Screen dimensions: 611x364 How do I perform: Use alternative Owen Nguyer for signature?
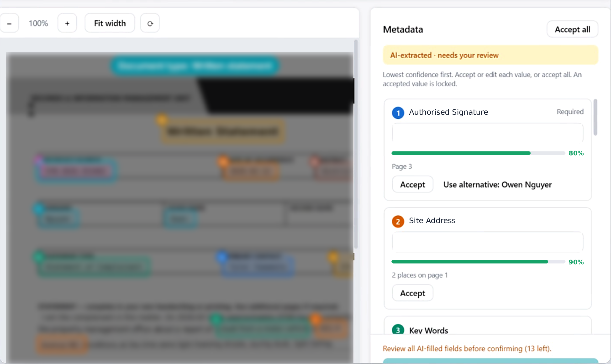click(x=497, y=184)
